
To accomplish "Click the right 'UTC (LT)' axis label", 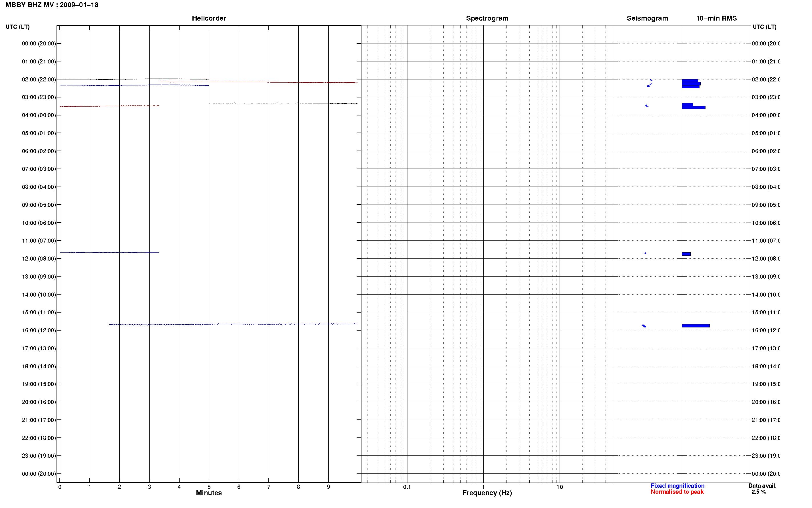I will [764, 27].
